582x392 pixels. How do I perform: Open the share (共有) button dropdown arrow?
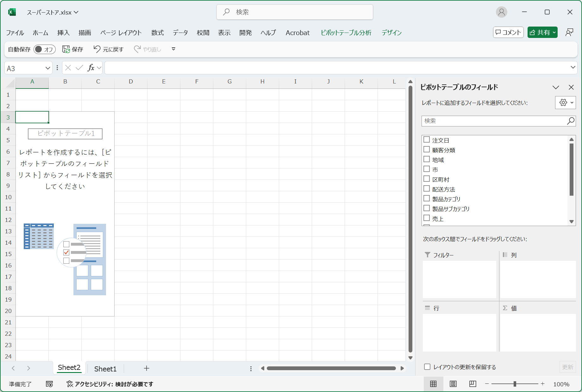point(554,32)
